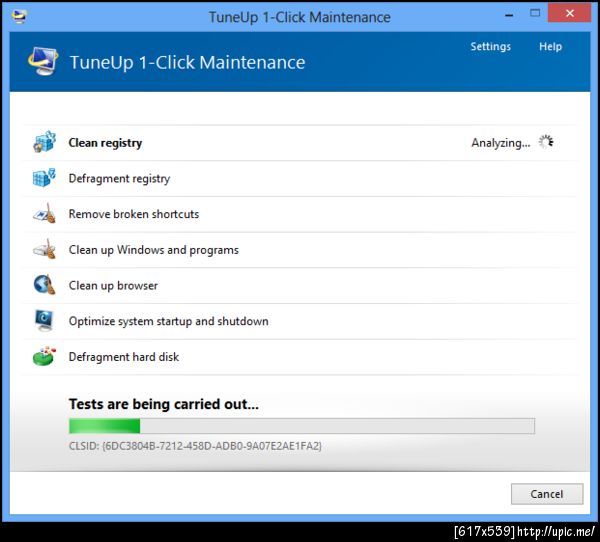Maximize the TuneUp window

click(x=535, y=14)
